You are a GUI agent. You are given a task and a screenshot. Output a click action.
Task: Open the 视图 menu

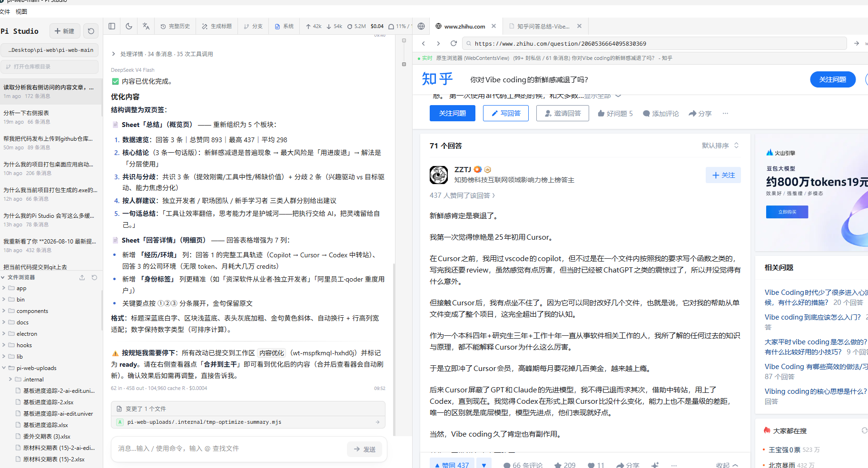pos(21,11)
